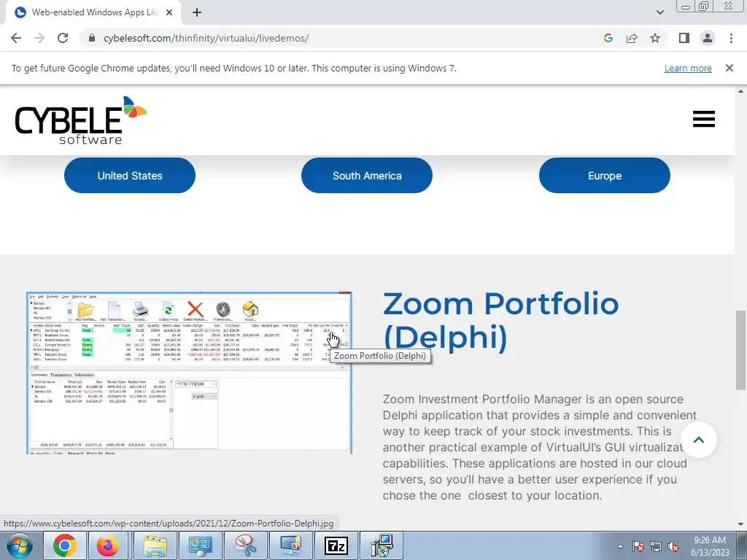This screenshot has width=747, height=560.
Task: Click the network tray icon
Action: point(656,546)
